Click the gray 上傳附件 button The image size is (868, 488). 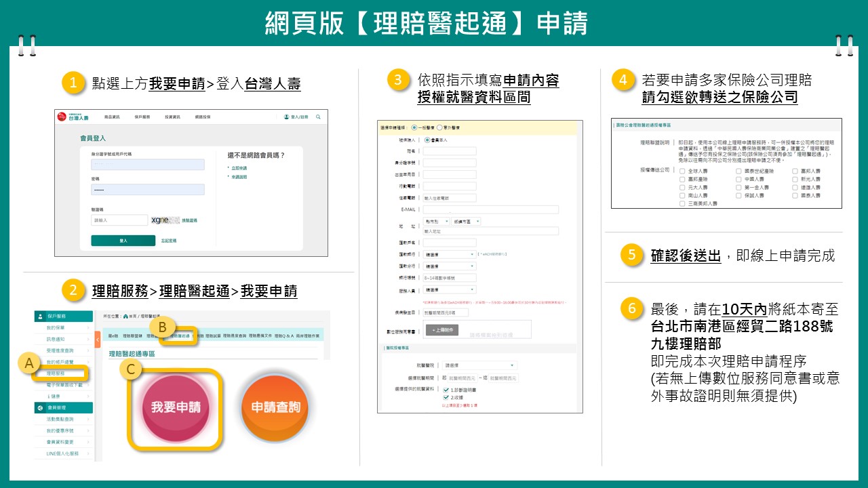[442, 330]
